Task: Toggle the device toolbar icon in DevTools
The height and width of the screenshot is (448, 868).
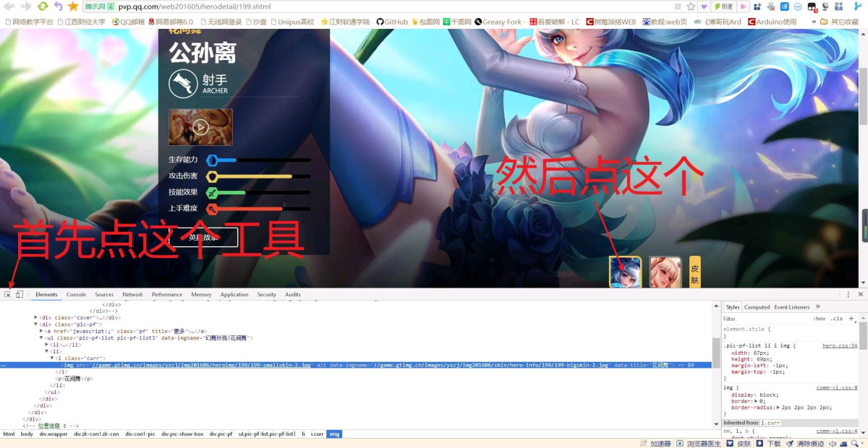Action: pyautogui.click(x=20, y=294)
